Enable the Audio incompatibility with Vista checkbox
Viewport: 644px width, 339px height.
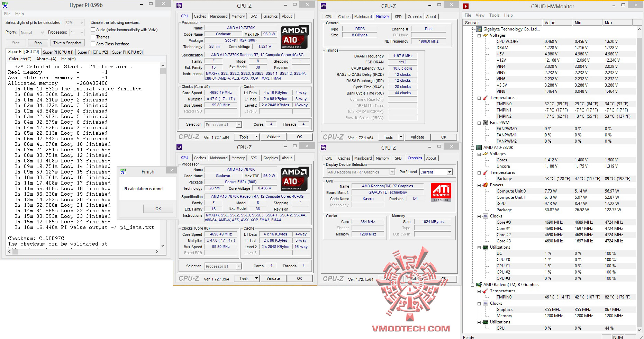click(93, 30)
